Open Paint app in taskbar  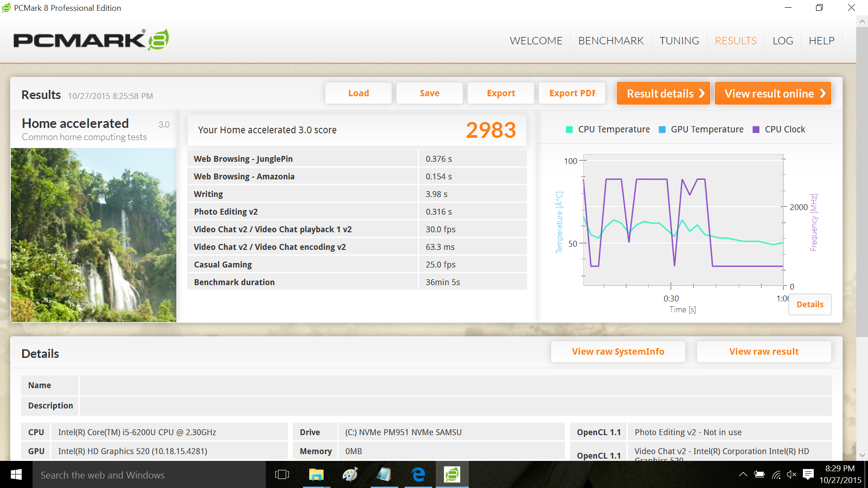[350, 474]
